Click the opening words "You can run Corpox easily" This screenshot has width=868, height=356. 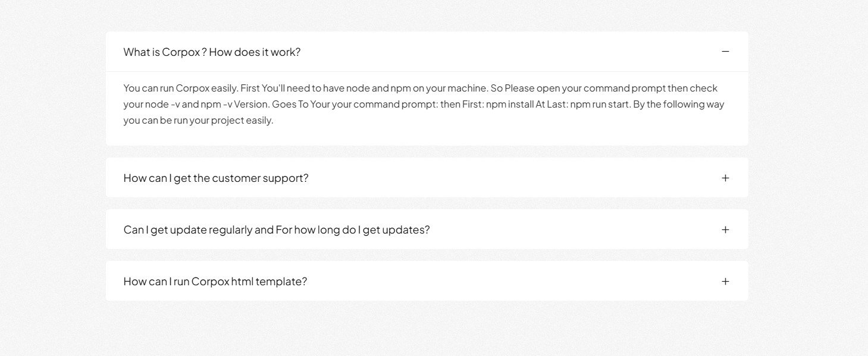(180, 89)
